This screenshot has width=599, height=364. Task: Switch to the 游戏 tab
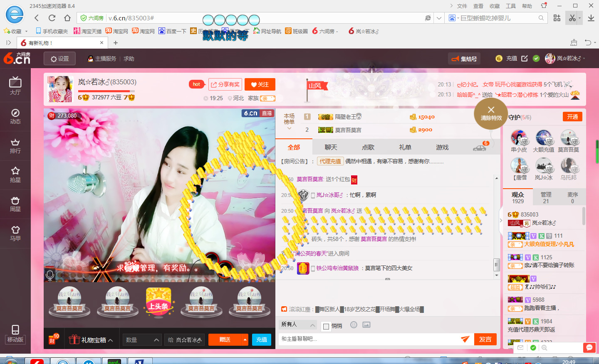(x=442, y=148)
